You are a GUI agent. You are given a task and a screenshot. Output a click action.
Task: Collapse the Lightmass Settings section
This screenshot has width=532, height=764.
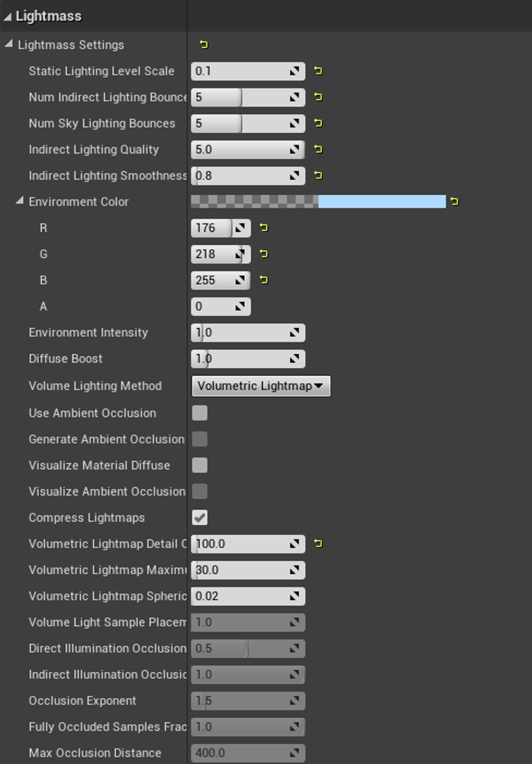pyautogui.click(x=9, y=45)
